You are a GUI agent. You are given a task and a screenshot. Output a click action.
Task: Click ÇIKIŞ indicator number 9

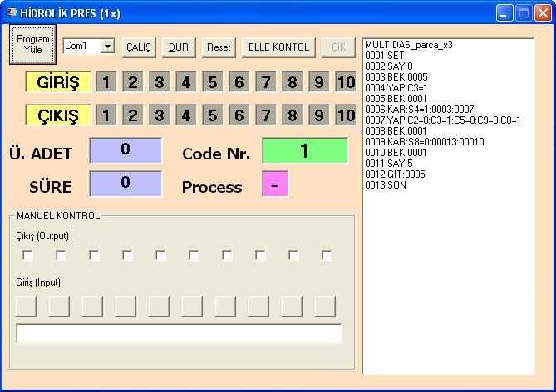(x=319, y=115)
